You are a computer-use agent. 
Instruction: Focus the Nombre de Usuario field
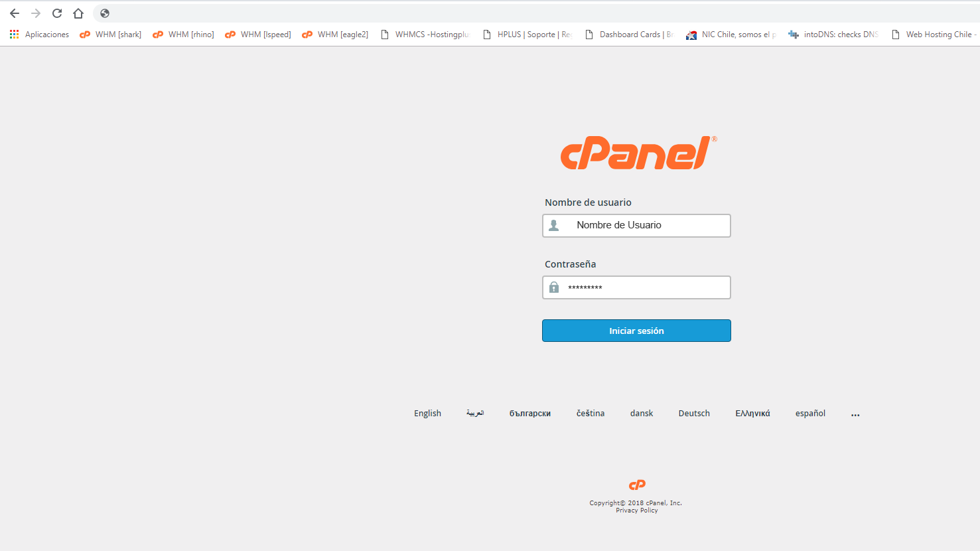coord(636,225)
